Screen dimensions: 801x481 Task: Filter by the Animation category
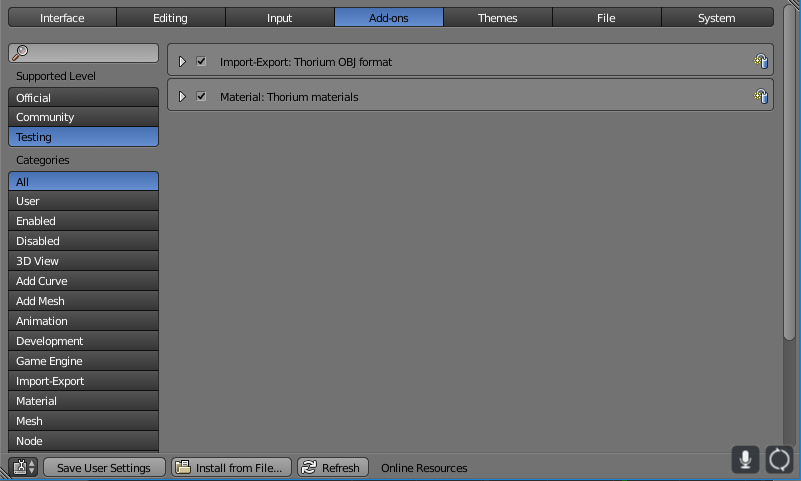pos(83,321)
